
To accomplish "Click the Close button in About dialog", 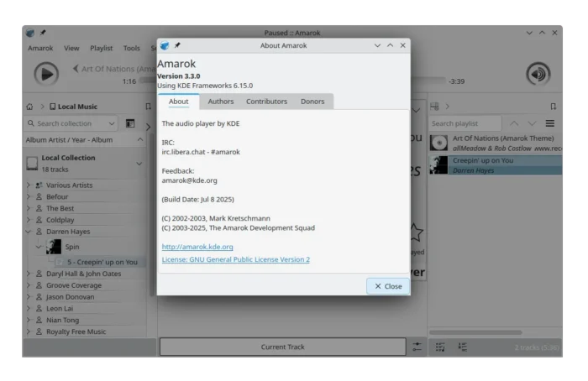I will [388, 286].
